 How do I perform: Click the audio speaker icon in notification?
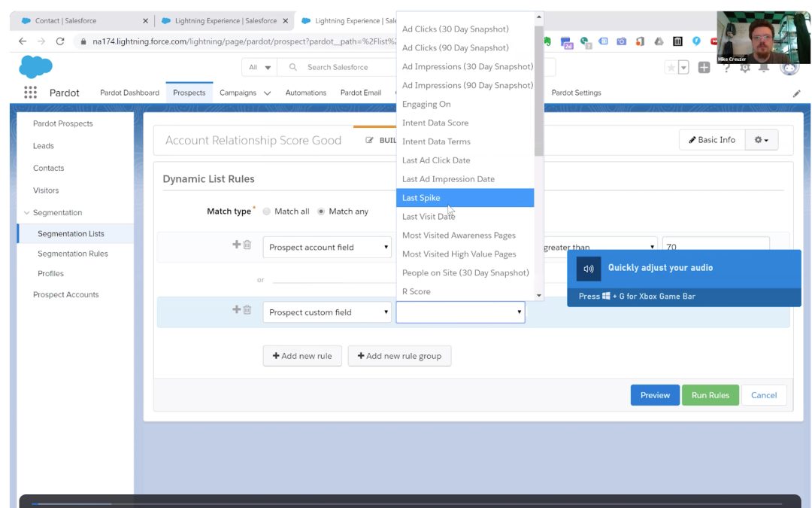[588, 269]
